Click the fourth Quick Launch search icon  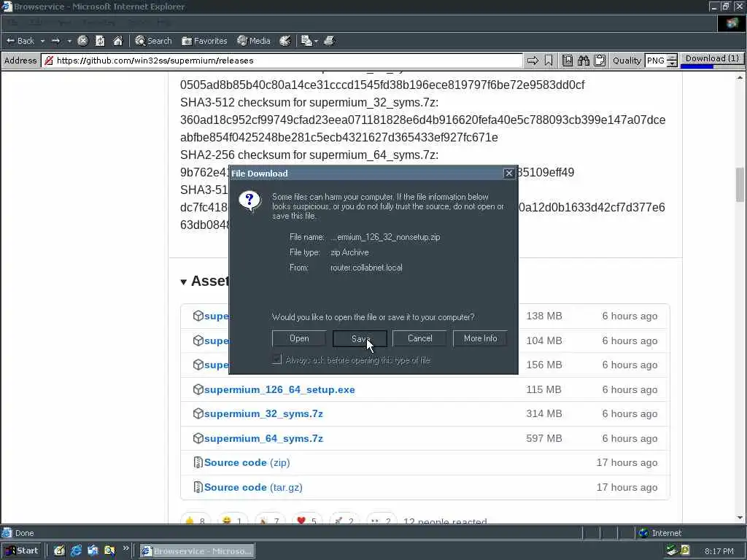click(109, 551)
